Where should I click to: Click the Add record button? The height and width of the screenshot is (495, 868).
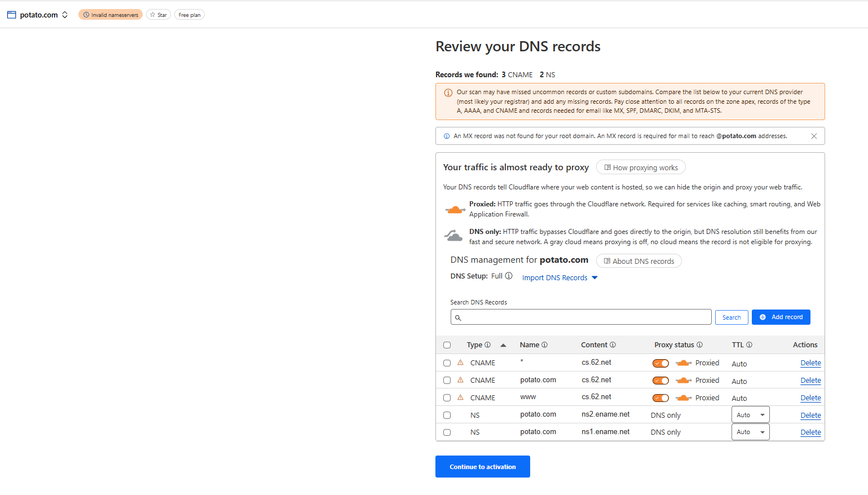point(781,317)
